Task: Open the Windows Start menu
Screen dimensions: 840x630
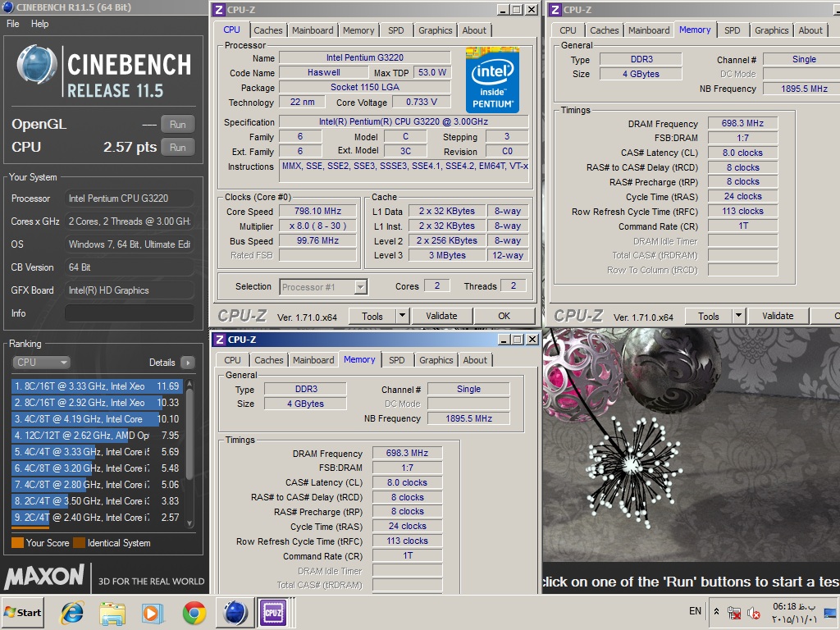Action: pos(22,612)
